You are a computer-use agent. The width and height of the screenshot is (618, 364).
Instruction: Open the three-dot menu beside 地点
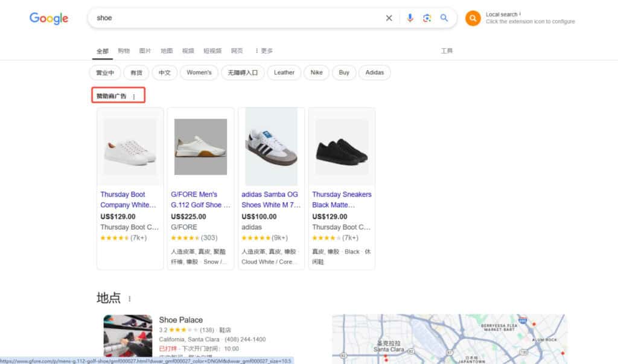129,299
